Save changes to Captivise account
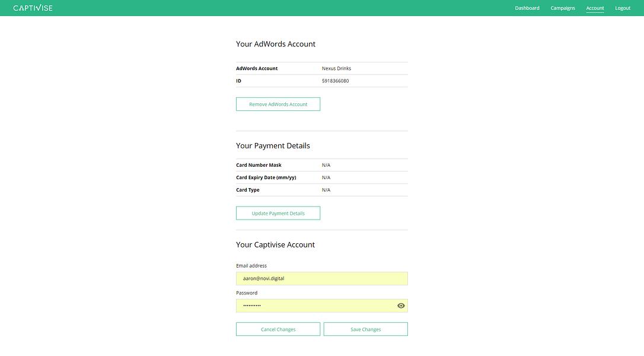 [x=365, y=329]
